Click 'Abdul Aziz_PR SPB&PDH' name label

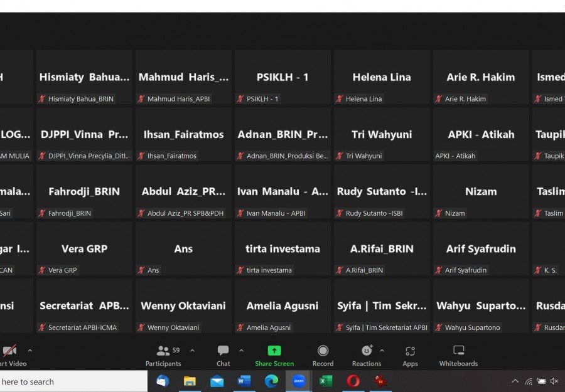(x=185, y=213)
